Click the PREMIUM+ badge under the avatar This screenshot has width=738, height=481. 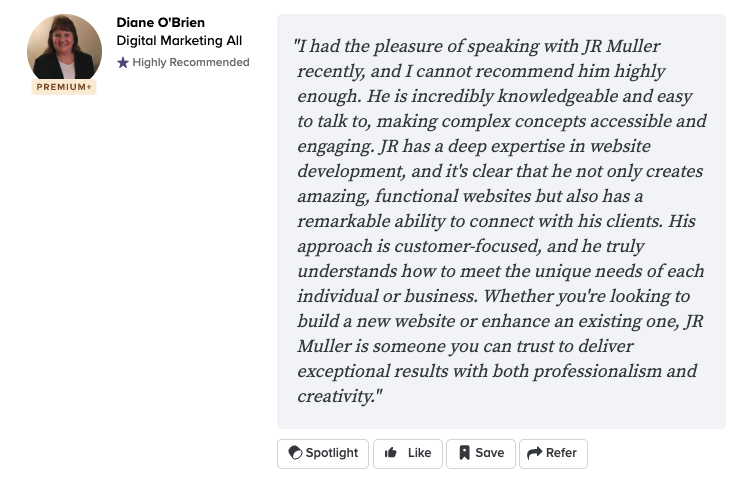click(x=64, y=87)
